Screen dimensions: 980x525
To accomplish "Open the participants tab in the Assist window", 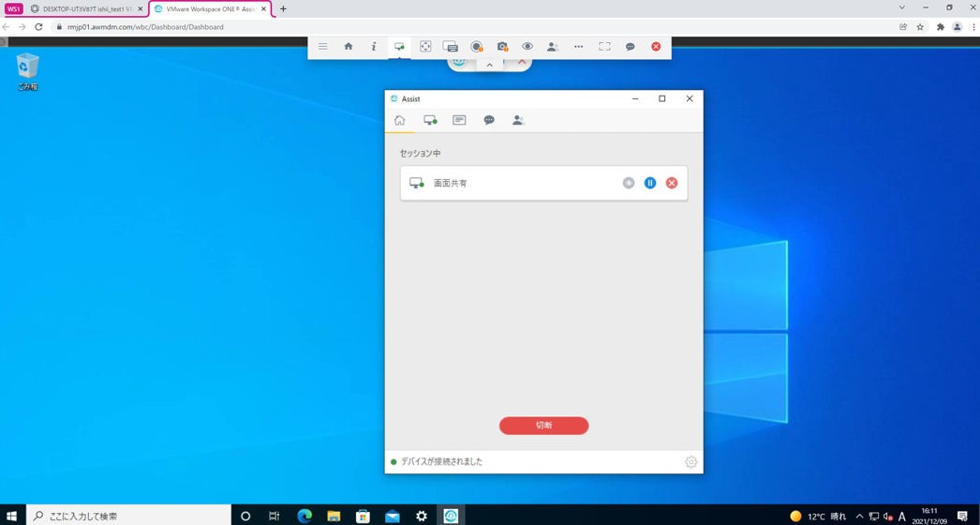I will pos(518,120).
